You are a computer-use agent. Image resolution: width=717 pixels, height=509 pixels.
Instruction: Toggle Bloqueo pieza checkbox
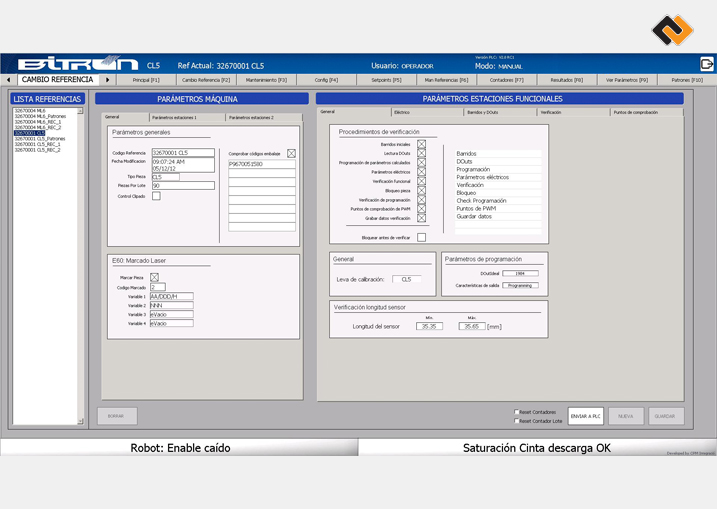[421, 190]
